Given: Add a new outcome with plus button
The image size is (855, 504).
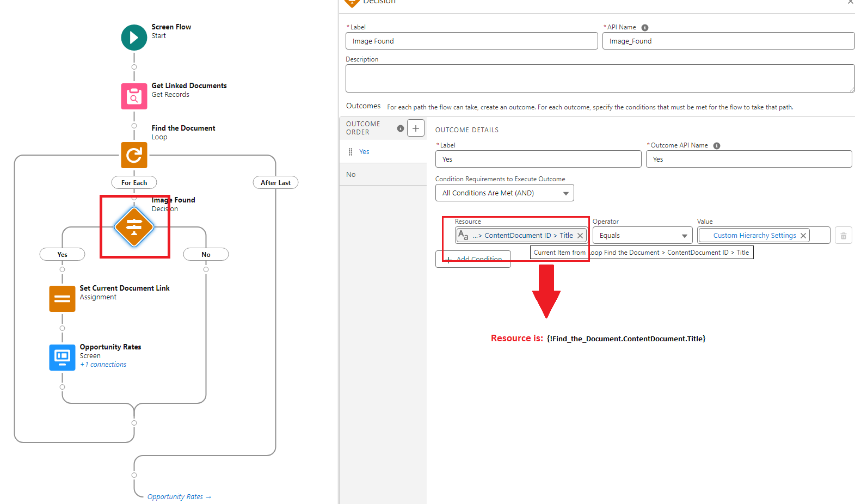Looking at the screenshot, I should coord(416,128).
